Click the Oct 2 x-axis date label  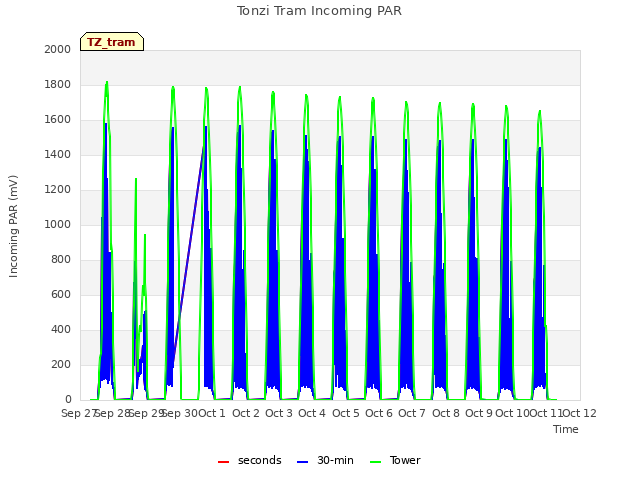coord(246,413)
